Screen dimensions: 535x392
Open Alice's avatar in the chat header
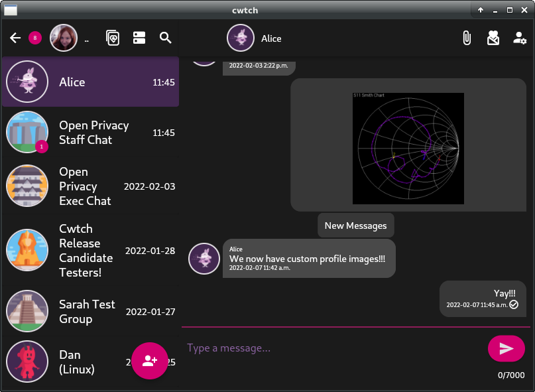[x=241, y=38]
